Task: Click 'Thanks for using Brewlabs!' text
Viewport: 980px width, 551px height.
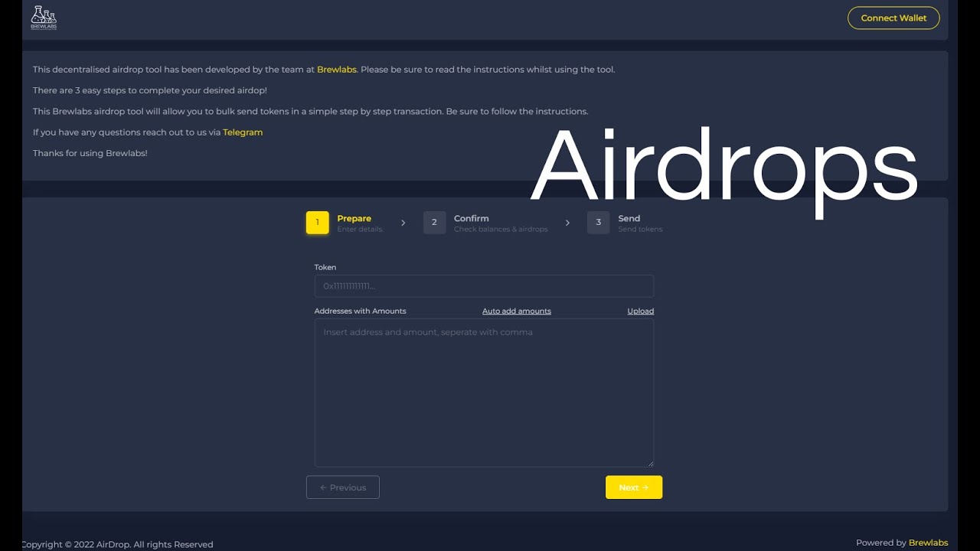Action: [x=90, y=153]
